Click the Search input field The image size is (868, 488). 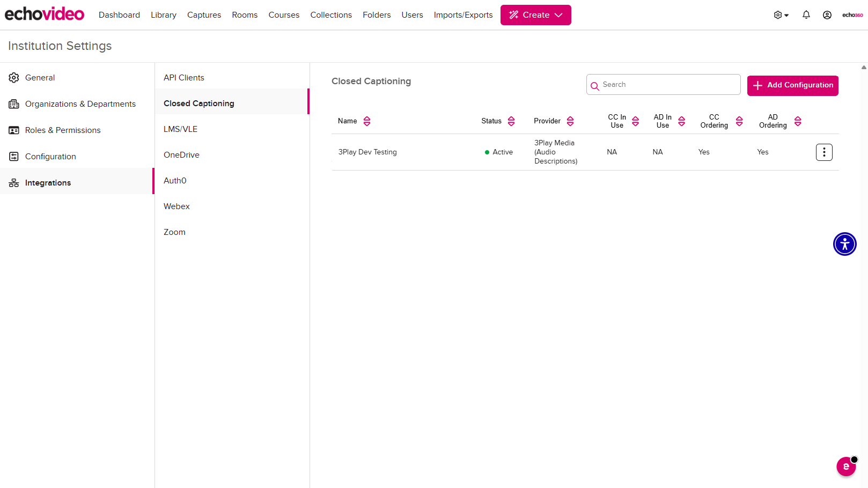[x=663, y=84]
